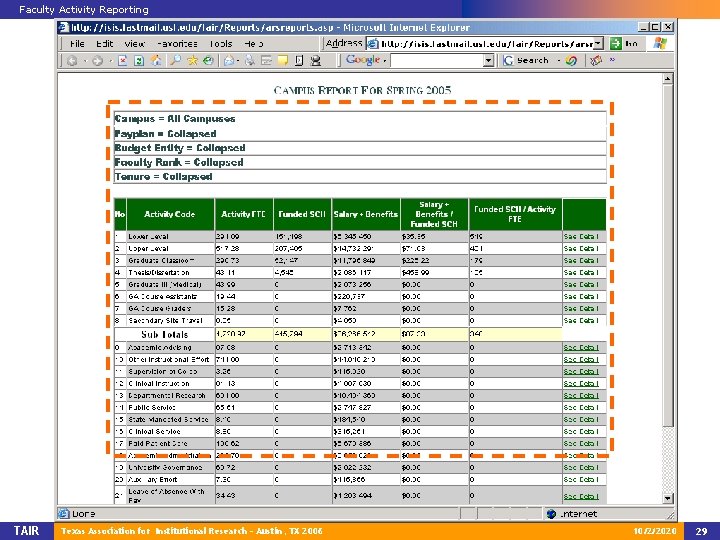Click the page icon in the Address bar
The width and height of the screenshot is (720, 540).
[x=373, y=44]
